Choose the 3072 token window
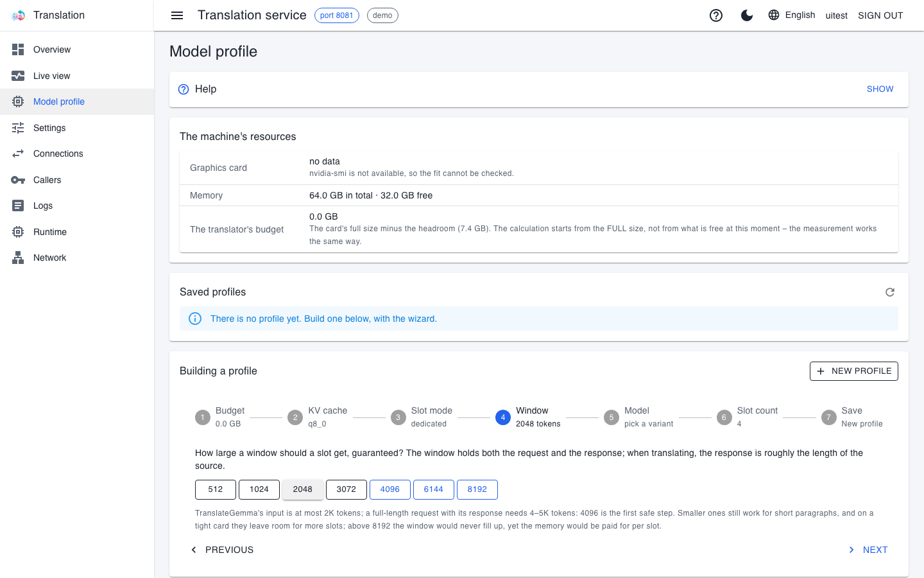The height and width of the screenshot is (578, 924). 346,489
